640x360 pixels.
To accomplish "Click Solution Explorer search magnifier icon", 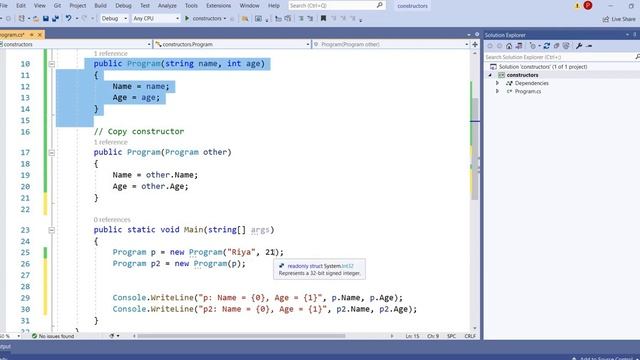I will pos(637,57).
